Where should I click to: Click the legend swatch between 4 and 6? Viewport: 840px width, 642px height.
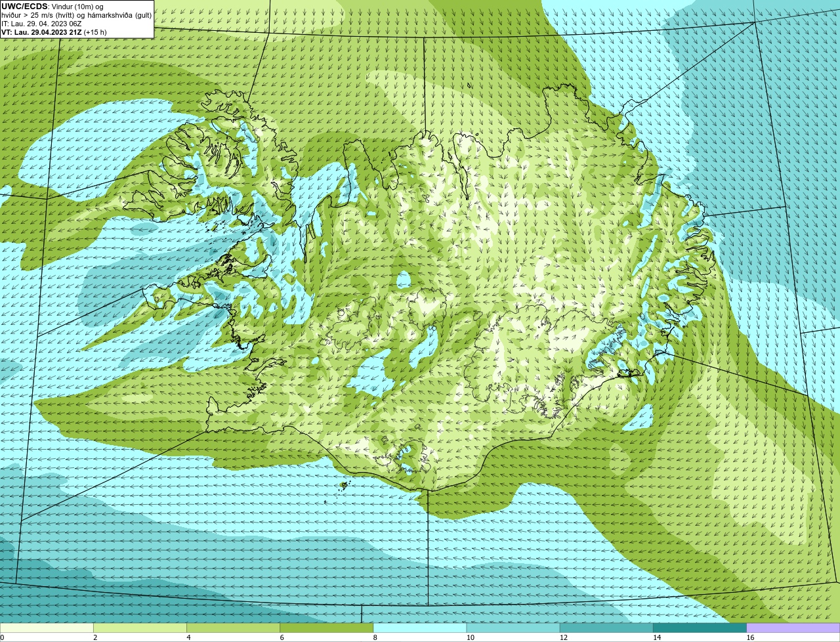click(233, 628)
